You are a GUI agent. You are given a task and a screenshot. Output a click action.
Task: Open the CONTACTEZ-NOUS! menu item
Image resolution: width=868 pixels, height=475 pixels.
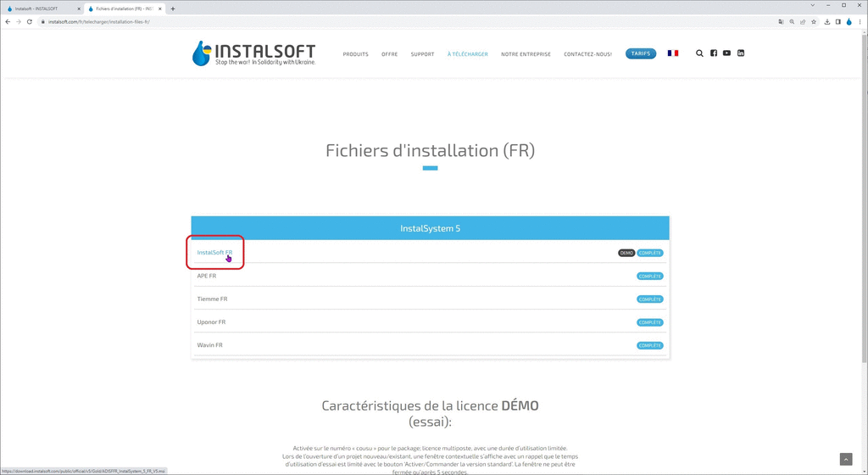588,54
